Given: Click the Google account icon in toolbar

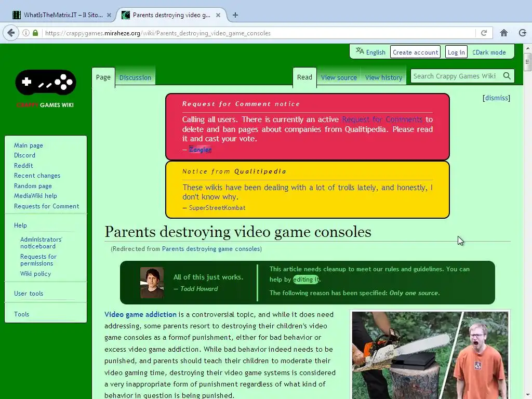Looking at the screenshot, I should click(523, 33).
